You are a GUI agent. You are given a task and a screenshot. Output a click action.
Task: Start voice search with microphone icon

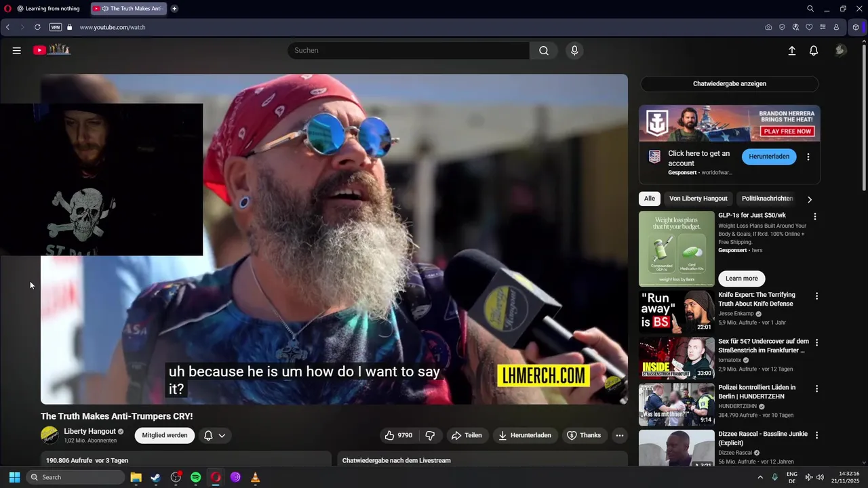(574, 50)
